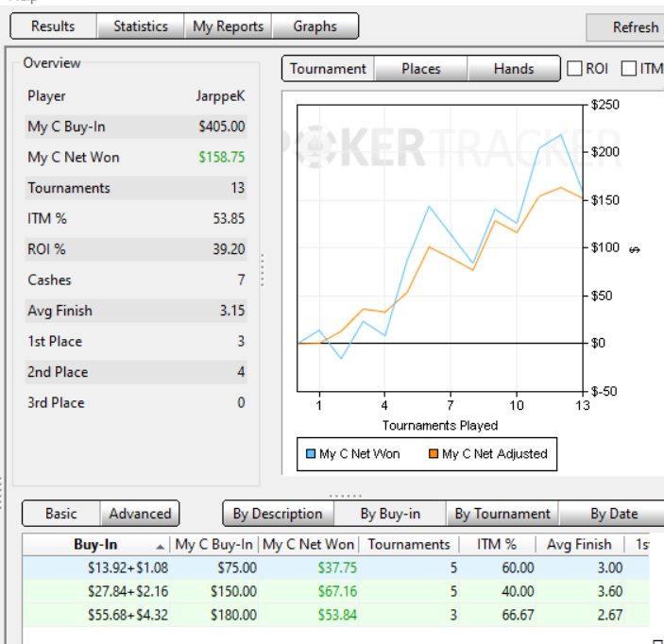Select the $27.84+$2.16 buy-in row
The width and height of the screenshot is (664, 644).
tap(336, 591)
